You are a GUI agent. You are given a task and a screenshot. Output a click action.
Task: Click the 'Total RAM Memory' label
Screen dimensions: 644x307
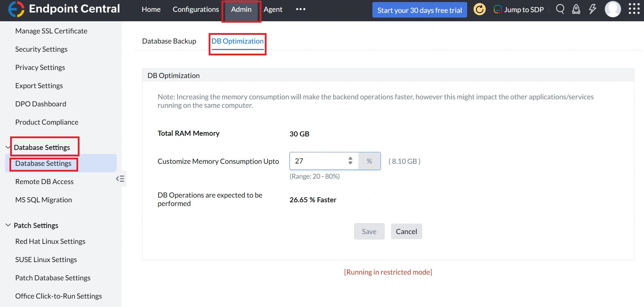(x=188, y=133)
